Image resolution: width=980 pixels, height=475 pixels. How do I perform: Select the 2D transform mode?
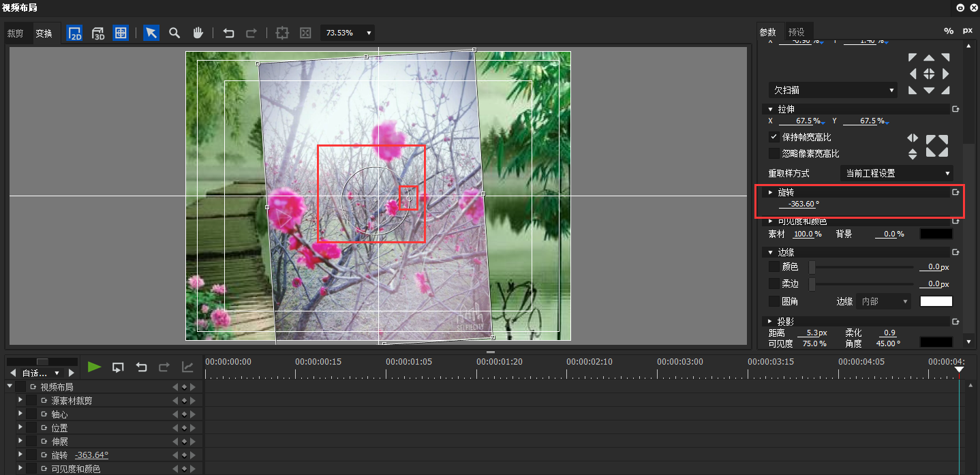point(74,32)
